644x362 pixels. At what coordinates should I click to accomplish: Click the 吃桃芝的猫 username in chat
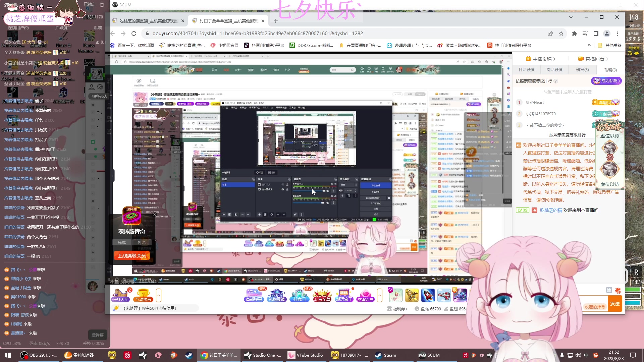click(x=551, y=210)
